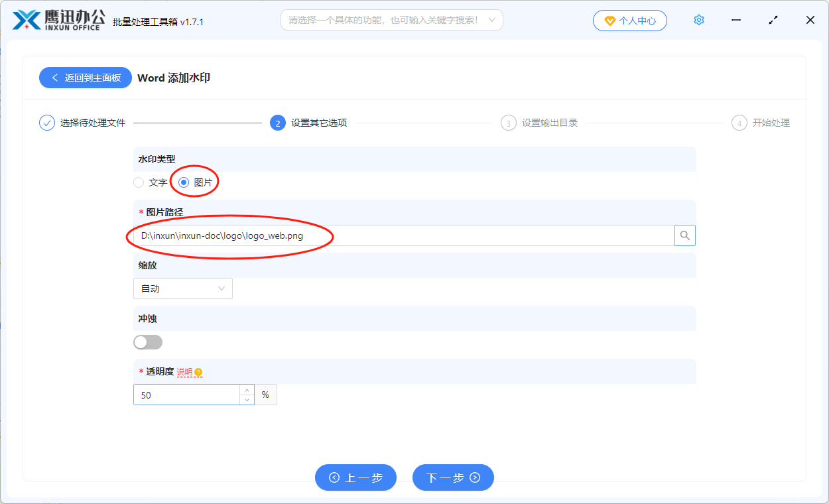The image size is (829, 504).
Task: Close the application window
Action: [810, 20]
